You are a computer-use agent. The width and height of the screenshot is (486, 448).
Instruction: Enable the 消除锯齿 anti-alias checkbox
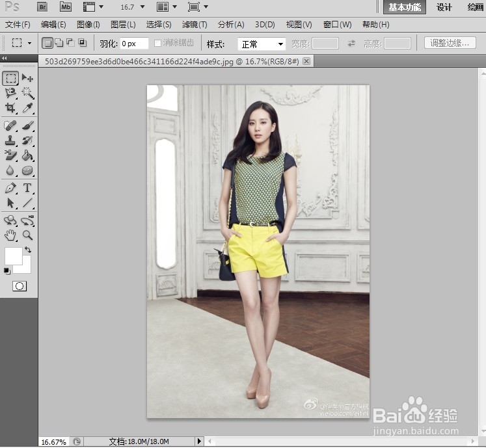click(x=157, y=44)
